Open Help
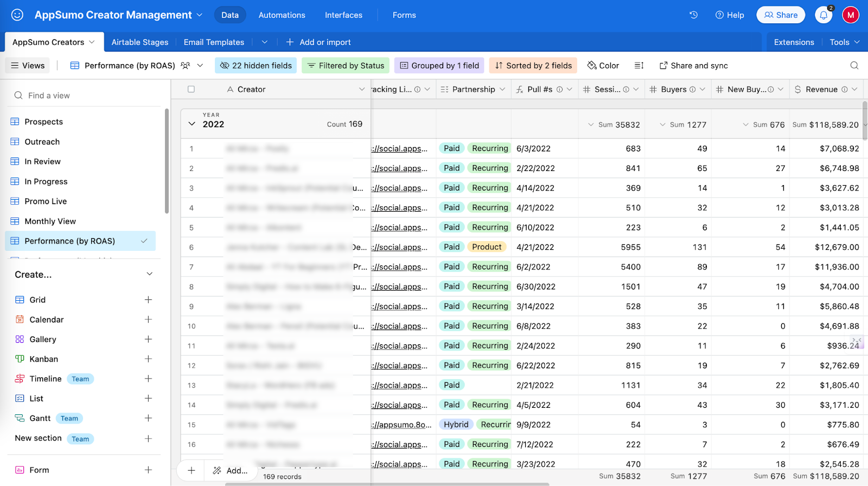Image resolution: width=868 pixels, height=486 pixels. (x=730, y=15)
